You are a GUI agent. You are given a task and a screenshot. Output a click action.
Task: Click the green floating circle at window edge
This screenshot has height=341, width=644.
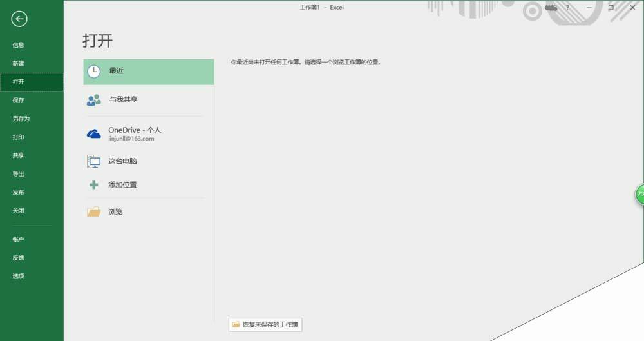click(x=639, y=194)
